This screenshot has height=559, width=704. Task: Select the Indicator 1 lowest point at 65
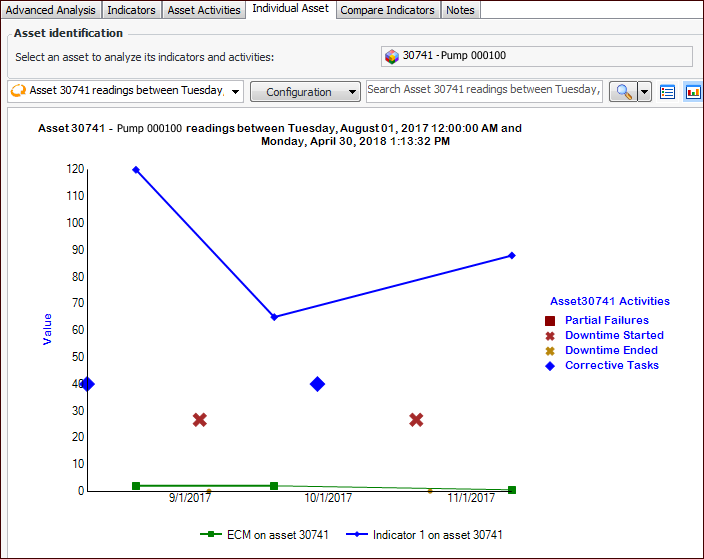tap(274, 317)
